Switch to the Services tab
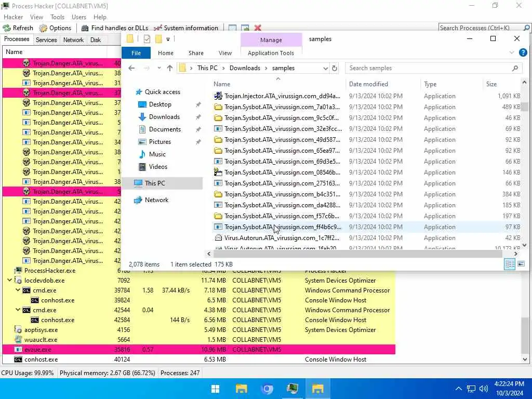The image size is (532, 399). (x=46, y=39)
